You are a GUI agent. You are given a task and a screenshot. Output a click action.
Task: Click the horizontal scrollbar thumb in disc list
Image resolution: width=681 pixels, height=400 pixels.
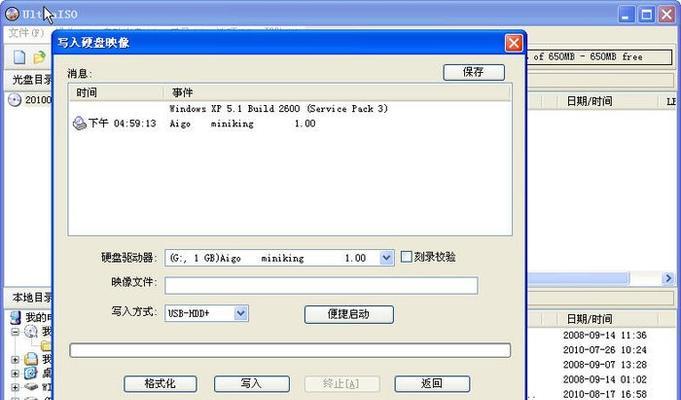click(578, 278)
